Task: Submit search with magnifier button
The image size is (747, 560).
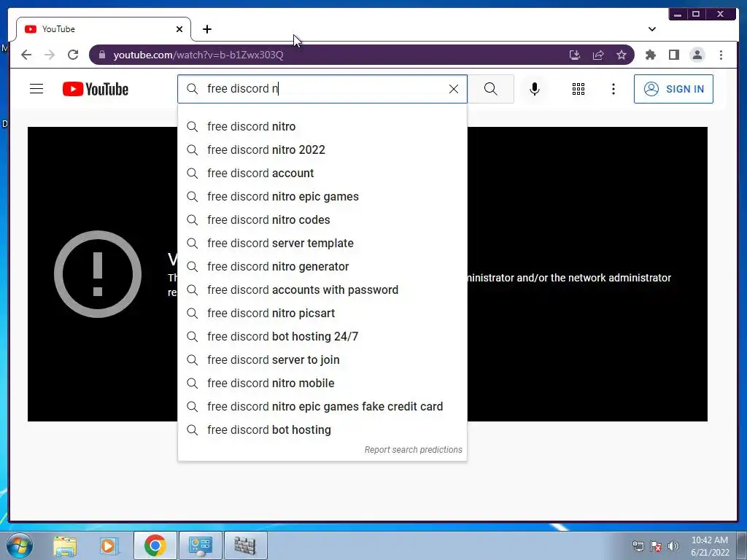Action: 491,89
